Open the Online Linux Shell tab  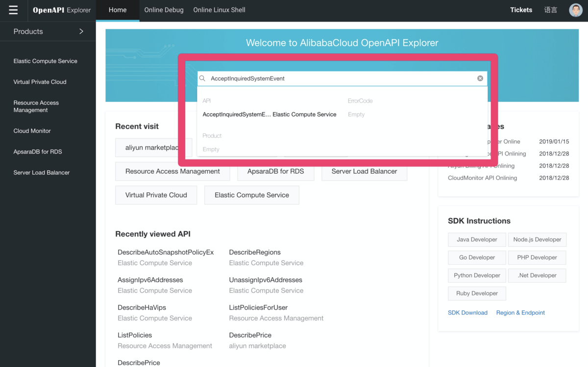[219, 10]
